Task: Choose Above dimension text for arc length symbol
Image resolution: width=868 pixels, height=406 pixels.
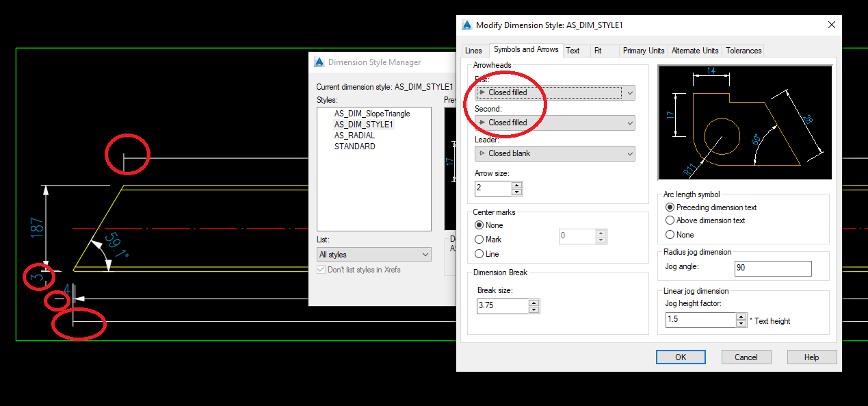Action: (670, 220)
